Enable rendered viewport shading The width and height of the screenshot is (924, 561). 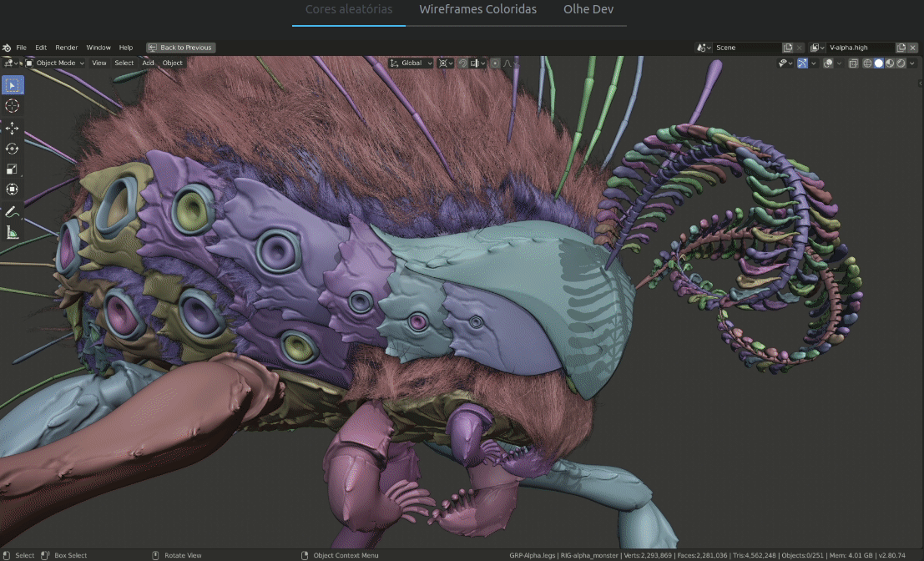point(900,63)
